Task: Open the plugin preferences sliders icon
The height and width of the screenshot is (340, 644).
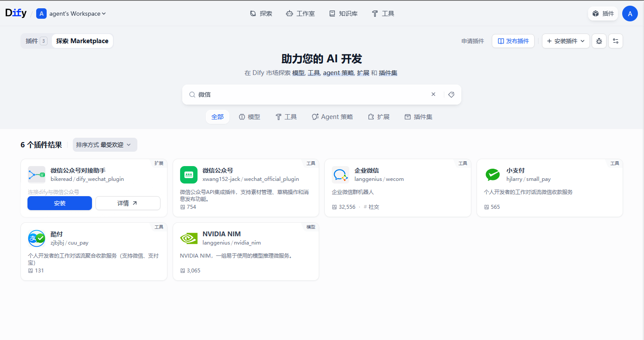Action: (616, 41)
